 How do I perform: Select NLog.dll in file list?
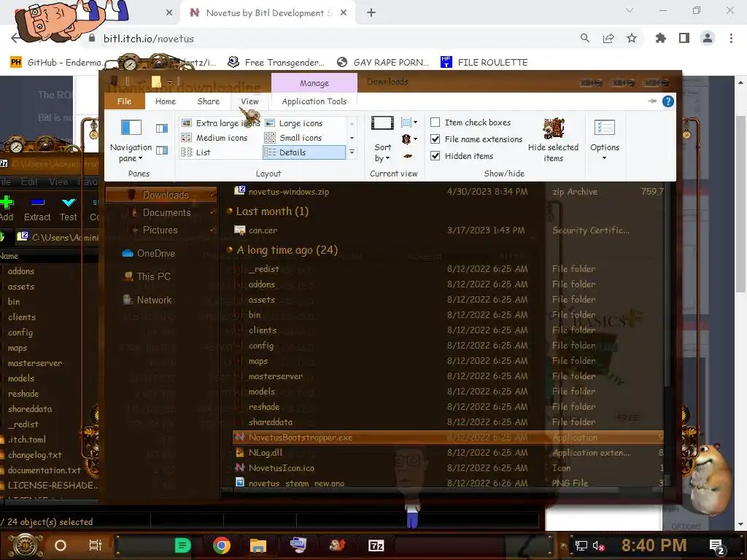pos(448,452)
